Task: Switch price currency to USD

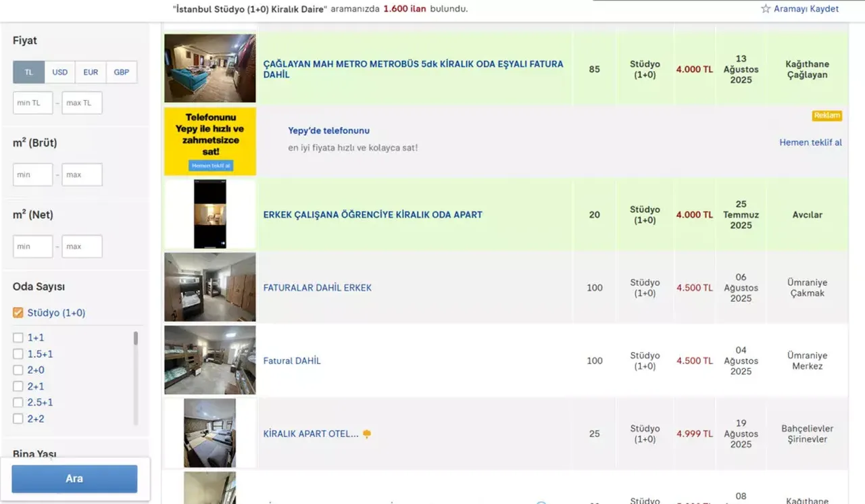Action: click(x=60, y=72)
